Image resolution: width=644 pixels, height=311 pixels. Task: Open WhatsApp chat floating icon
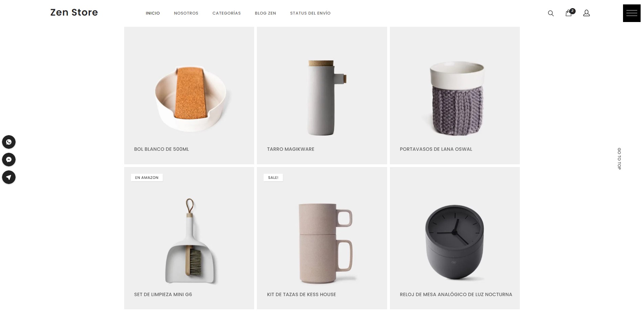pyautogui.click(x=9, y=142)
